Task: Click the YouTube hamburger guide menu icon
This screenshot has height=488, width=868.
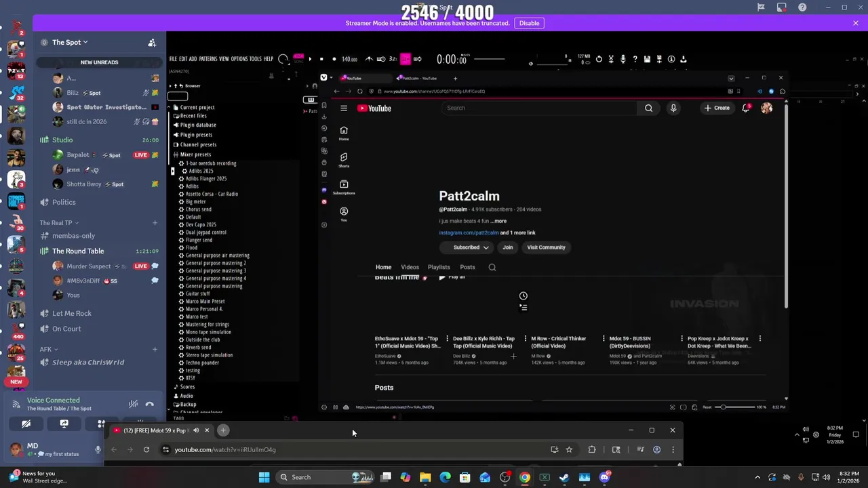Action: 344,108
